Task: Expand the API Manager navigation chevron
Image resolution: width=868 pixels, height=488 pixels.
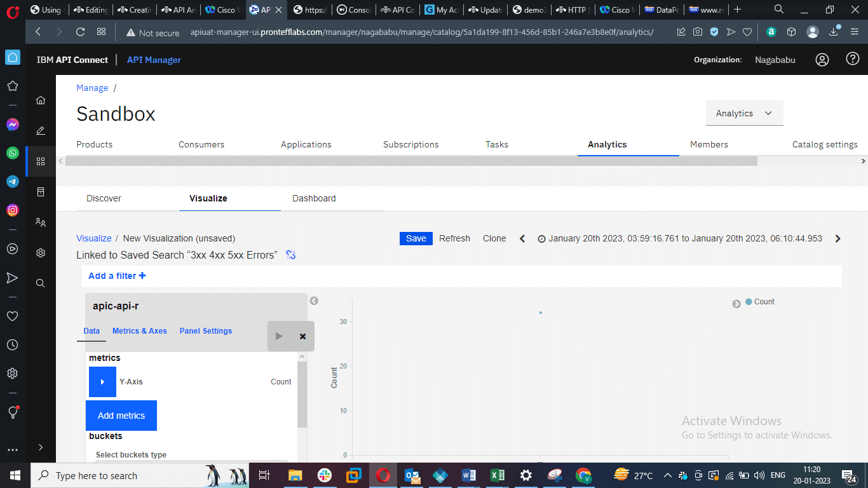Action: [41, 447]
